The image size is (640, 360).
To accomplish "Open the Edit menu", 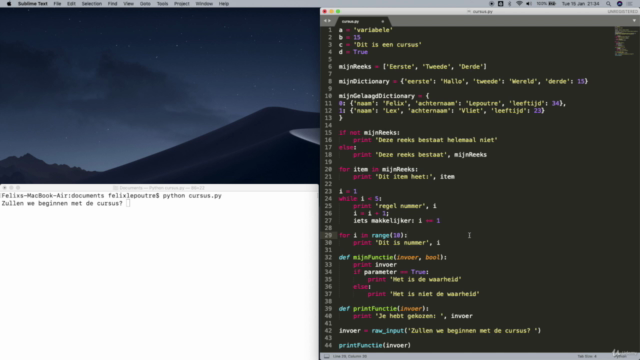I will pyautogui.click(x=71, y=4).
